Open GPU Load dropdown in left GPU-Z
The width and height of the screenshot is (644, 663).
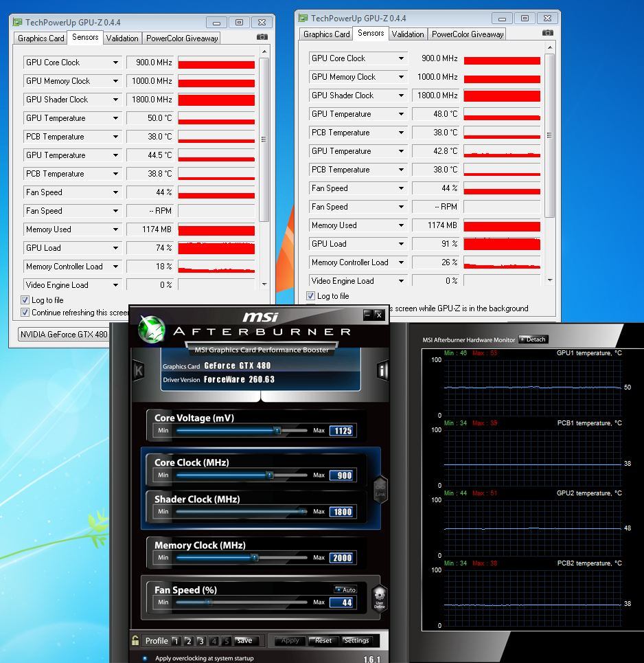tap(115, 248)
